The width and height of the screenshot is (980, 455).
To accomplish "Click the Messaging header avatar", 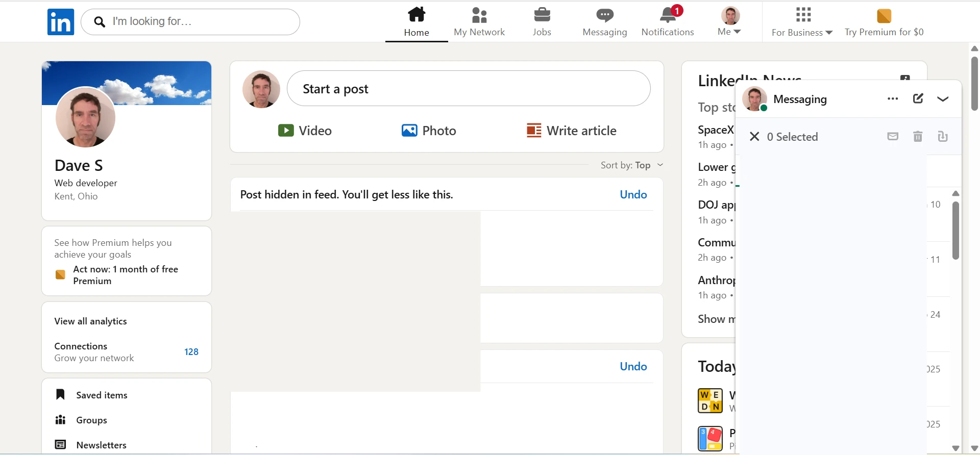I will (755, 99).
